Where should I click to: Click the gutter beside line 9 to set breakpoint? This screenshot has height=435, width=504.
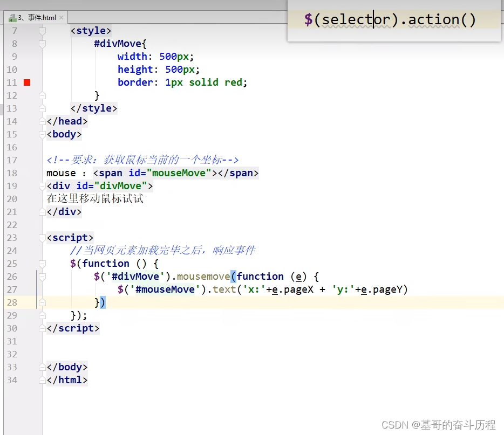(27, 56)
